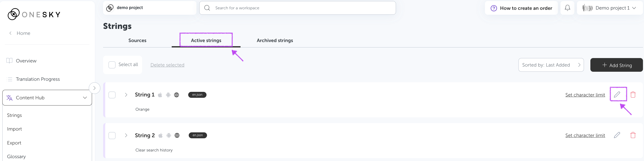
Task: Click en.json tag on String 2
Action: pyautogui.click(x=198, y=135)
